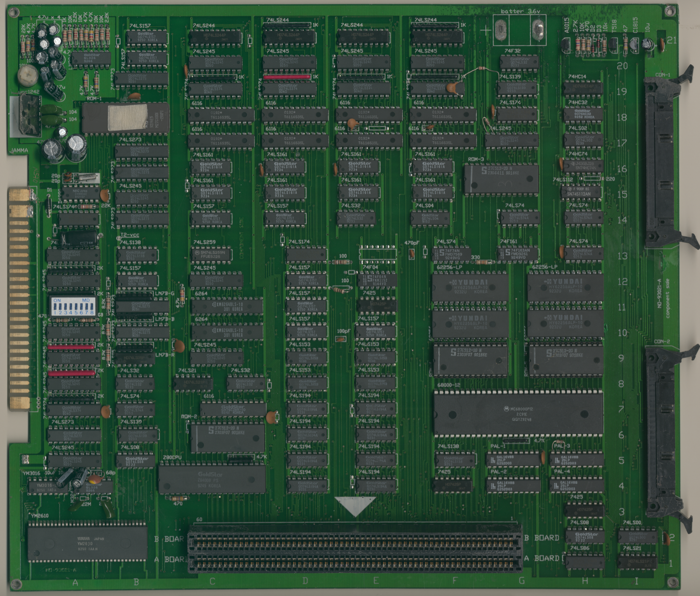Click the '74LS02' silkscreen label
This screenshot has width=700, height=596.
click(578, 128)
